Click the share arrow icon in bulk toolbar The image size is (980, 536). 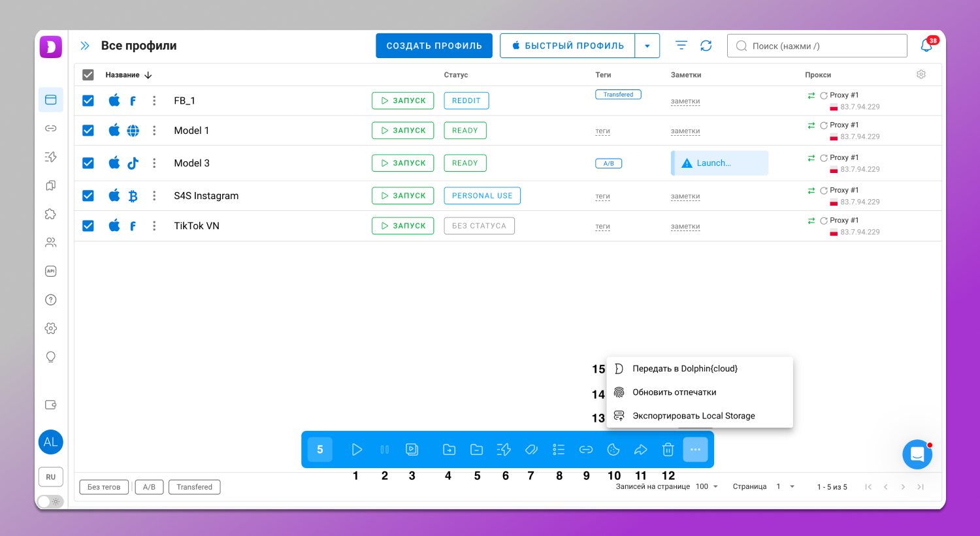point(641,449)
